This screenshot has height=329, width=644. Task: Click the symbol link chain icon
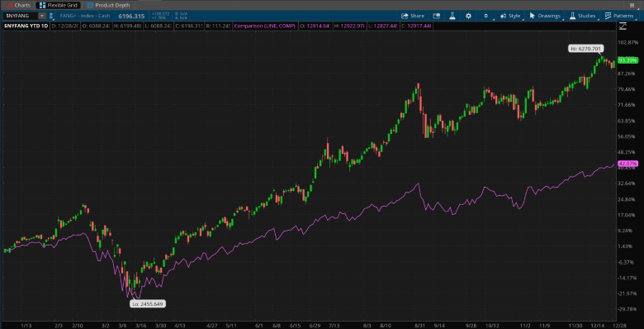(51, 16)
